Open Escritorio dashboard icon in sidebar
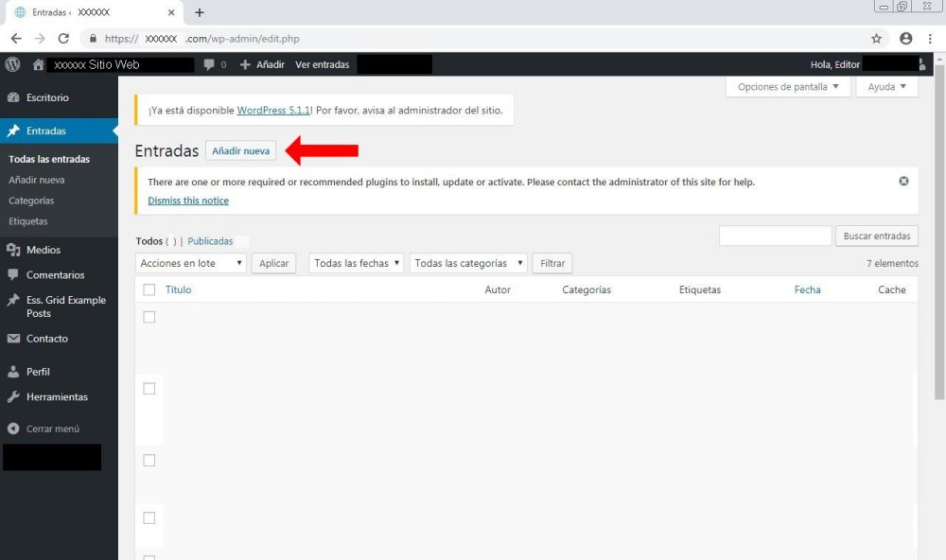946x560 pixels. 13,97
